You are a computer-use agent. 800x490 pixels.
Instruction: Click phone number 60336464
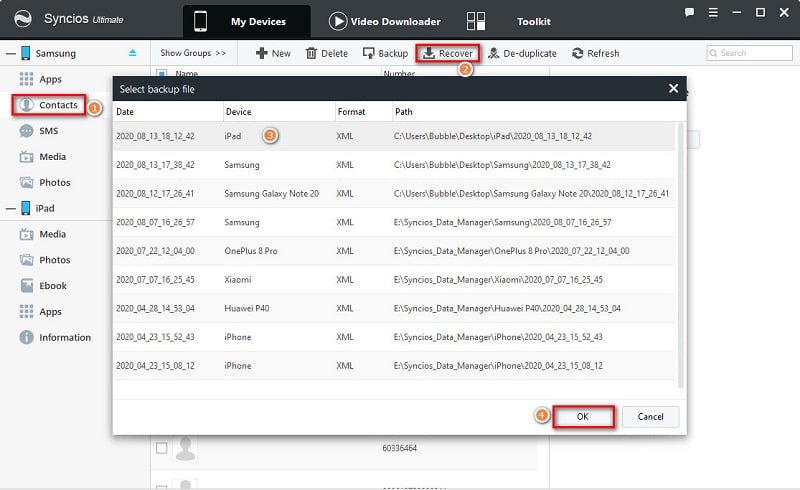[399, 448]
